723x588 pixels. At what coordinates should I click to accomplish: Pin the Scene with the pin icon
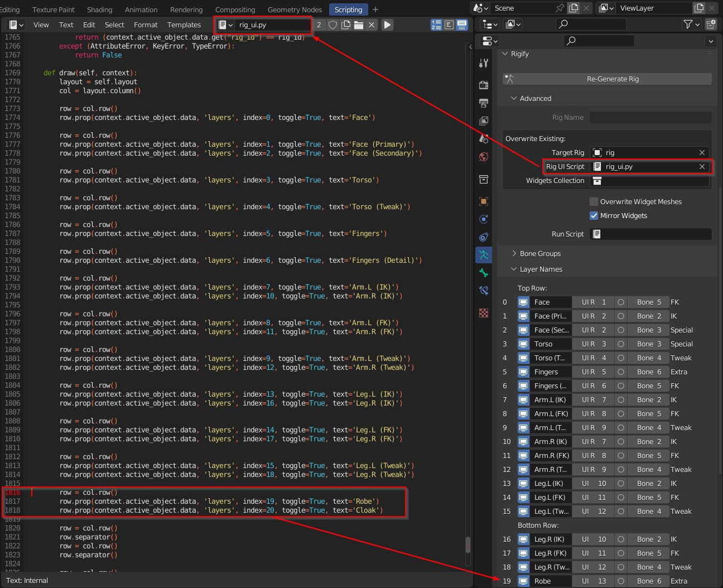pyautogui.click(x=560, y=8)
